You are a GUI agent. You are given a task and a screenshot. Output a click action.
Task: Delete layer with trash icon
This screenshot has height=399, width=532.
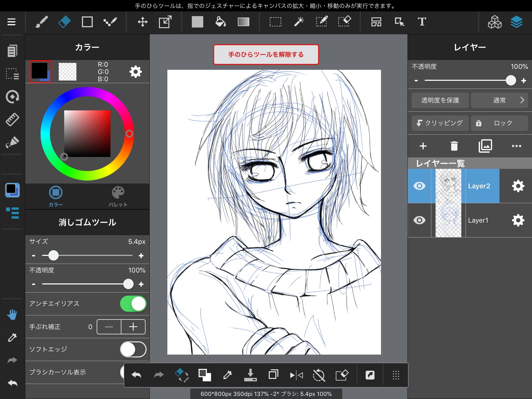coord(454,146)
